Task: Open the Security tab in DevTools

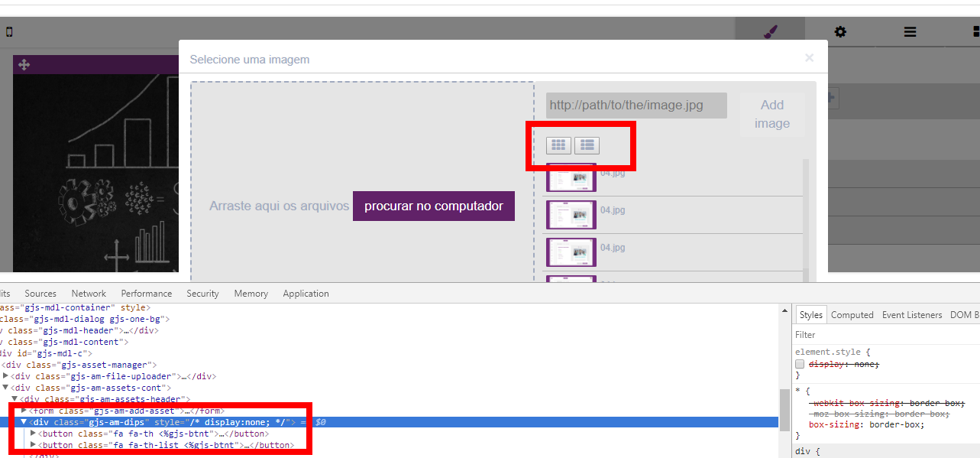Action: pos(202,294)
